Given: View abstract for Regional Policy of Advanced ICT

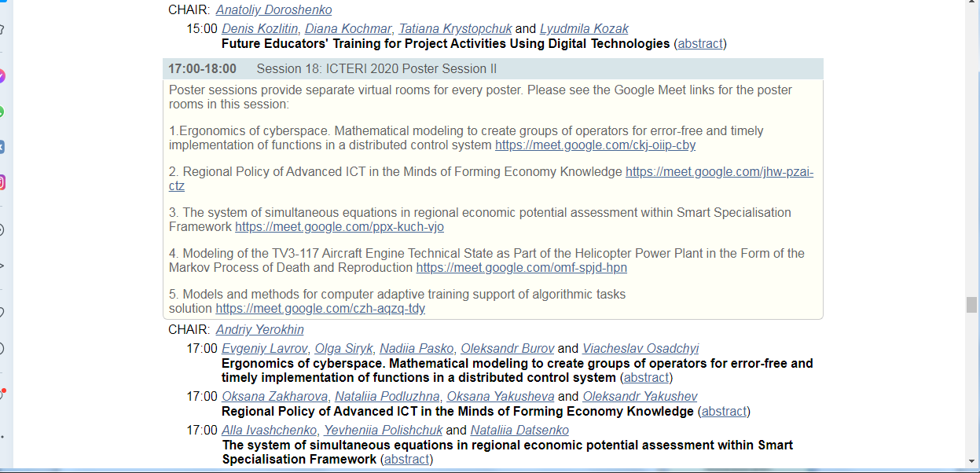Looking at the screenshot, I should tap(723, 412).
